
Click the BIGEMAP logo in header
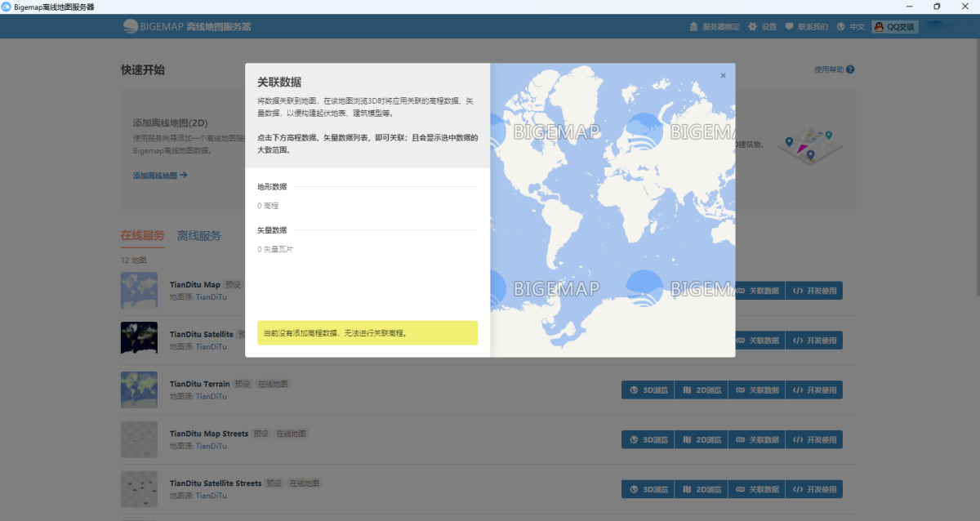point(131,26)
